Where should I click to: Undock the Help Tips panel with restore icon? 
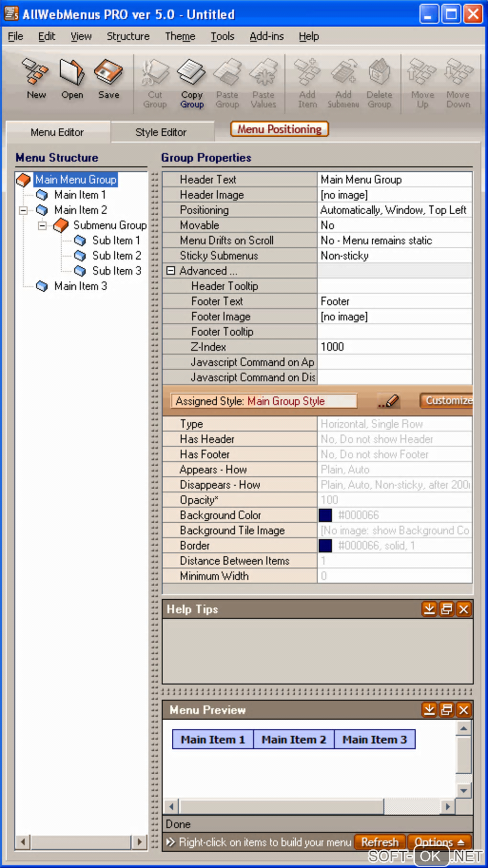pos(446,609)
